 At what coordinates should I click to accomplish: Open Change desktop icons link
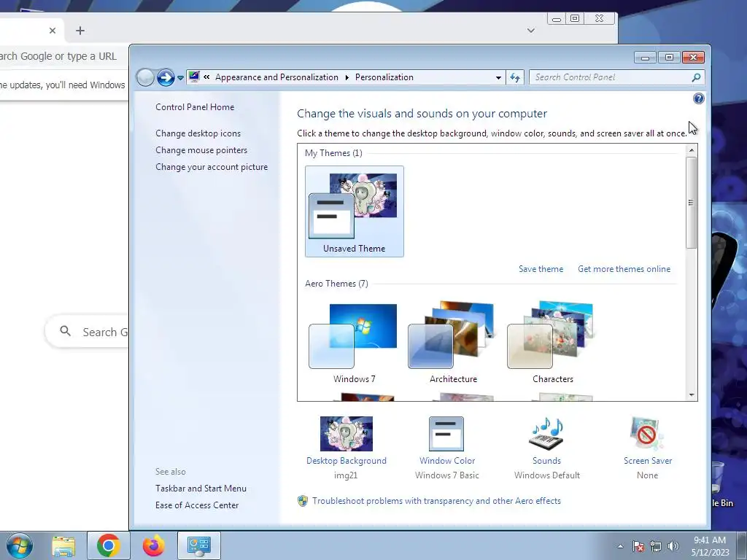tap(198, 133)
